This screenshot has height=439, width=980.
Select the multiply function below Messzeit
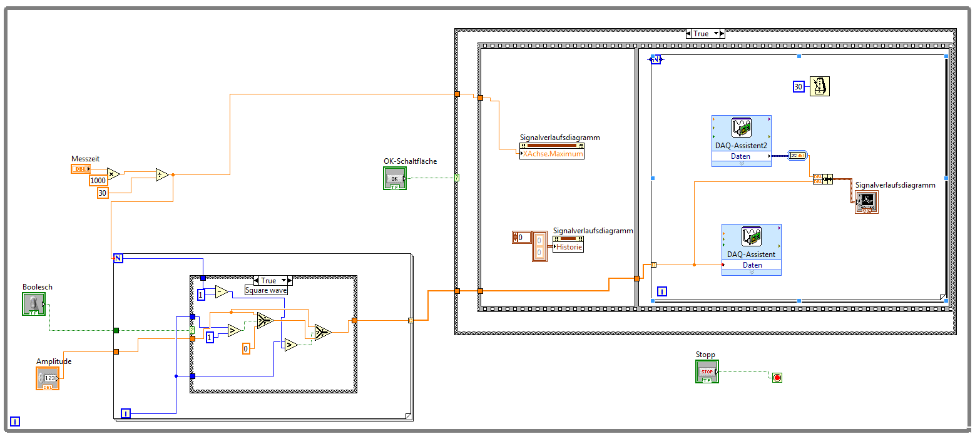[113, 174]
